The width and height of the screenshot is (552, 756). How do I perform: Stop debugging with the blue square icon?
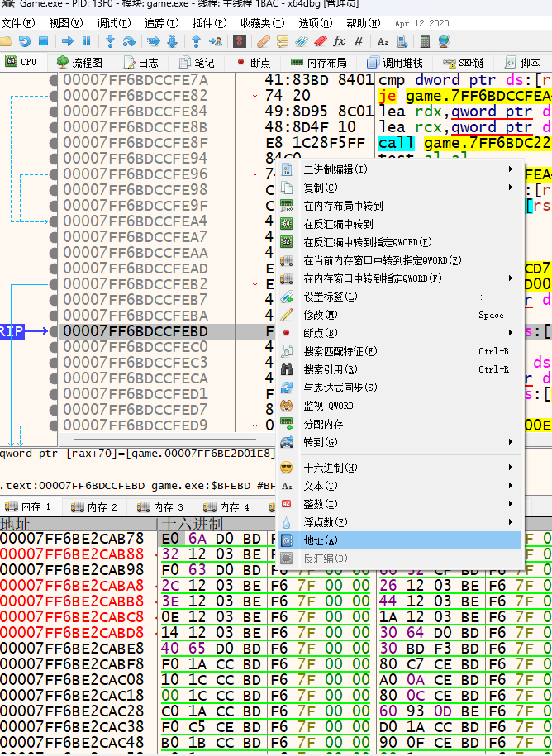[44, 41]
